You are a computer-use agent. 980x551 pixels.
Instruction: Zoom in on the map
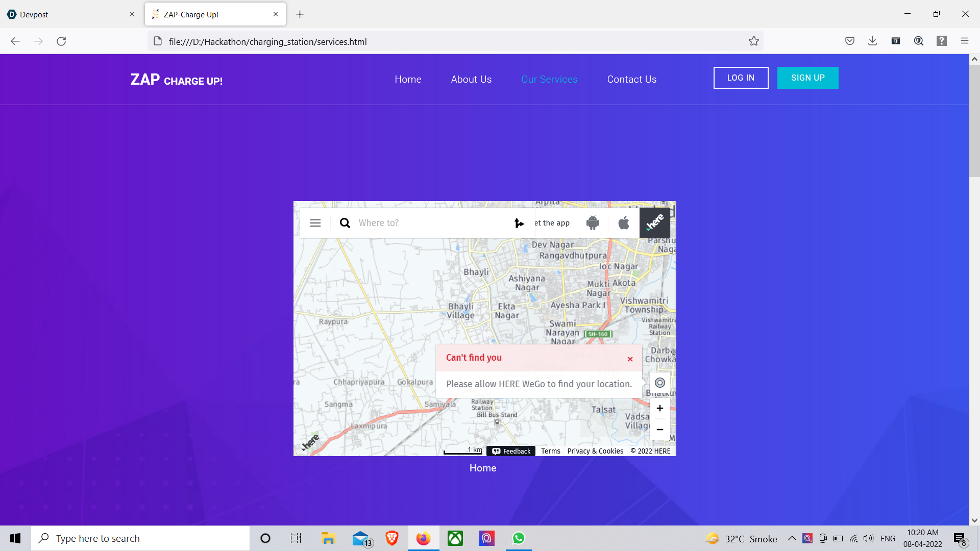click(x=659, y=408)
